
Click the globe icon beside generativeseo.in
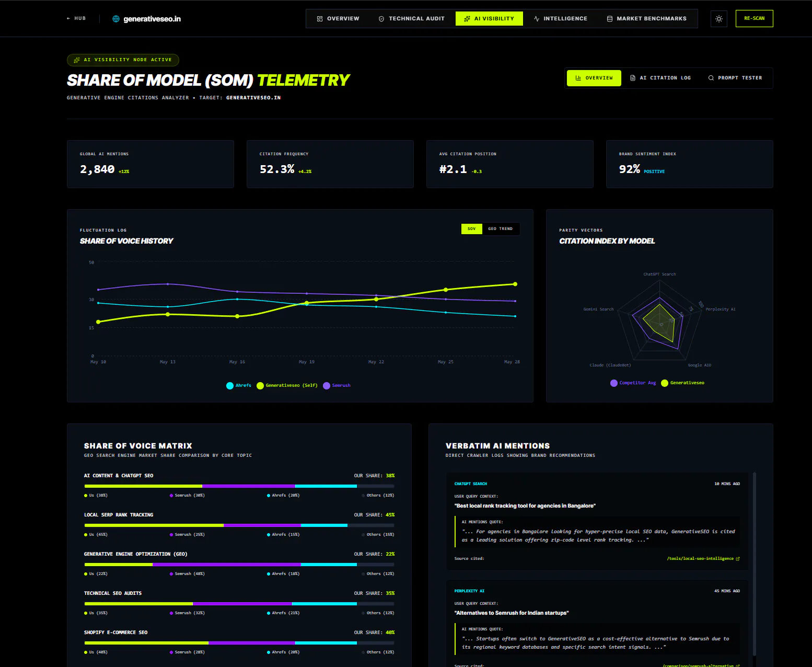[116, 19]
